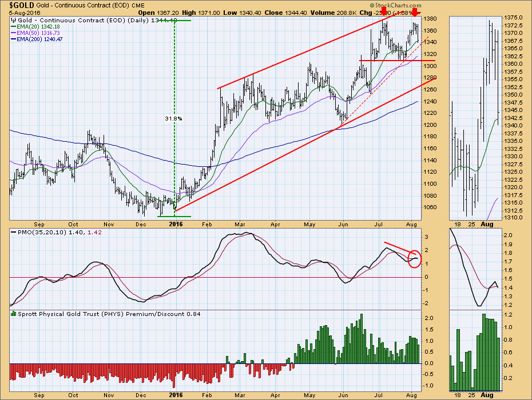Viewport: 532px width, 400px height.
Task: Click the Sprott Physical Gold Trust label
Action: point(86,314)
